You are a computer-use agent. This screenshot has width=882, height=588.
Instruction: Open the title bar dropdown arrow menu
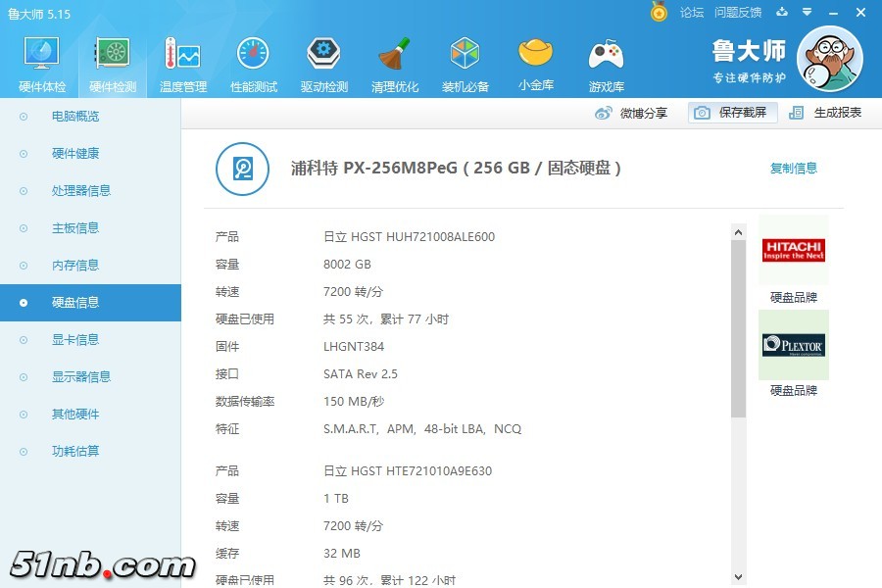[807, 12]
